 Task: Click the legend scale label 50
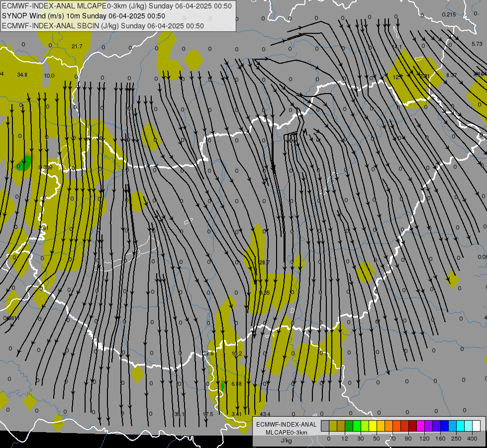click(377, 439)
